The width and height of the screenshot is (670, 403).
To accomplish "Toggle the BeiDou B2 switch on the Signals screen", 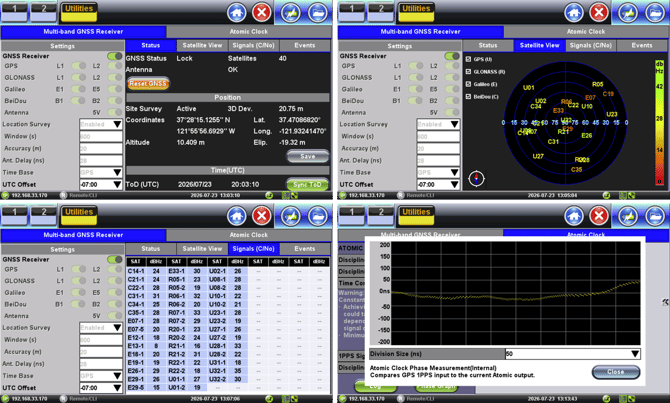I will pos(115,304).
